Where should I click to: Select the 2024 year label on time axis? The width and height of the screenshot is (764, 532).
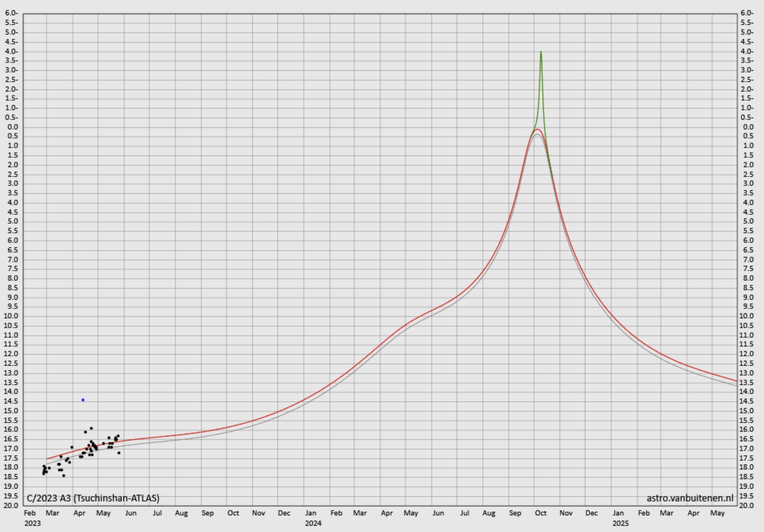coord(313,523)
